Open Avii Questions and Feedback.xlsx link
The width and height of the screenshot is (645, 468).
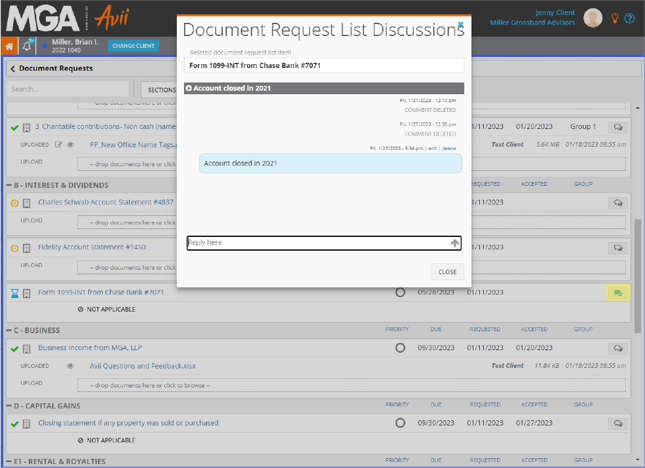click(x=142, y=366)
